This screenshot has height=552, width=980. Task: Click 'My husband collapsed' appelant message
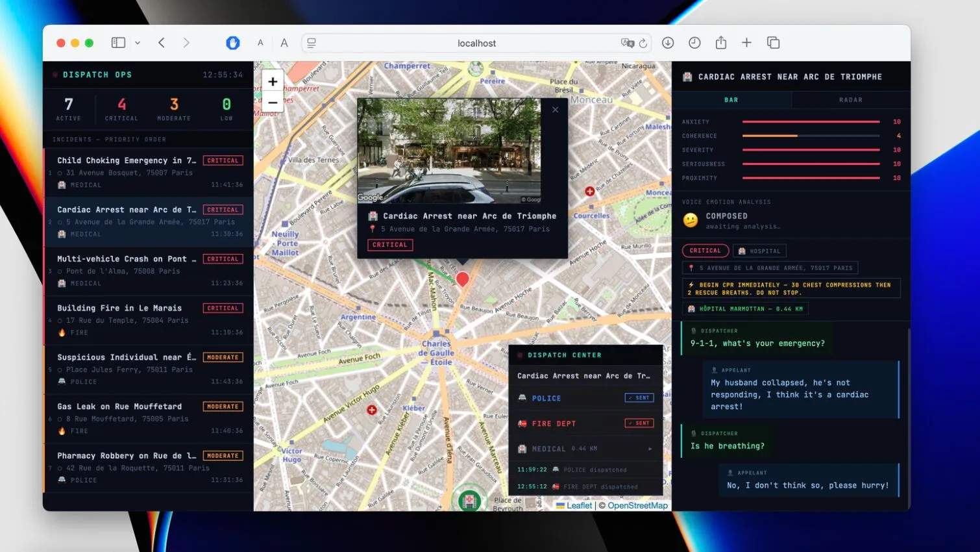click(x=801, y=389)
